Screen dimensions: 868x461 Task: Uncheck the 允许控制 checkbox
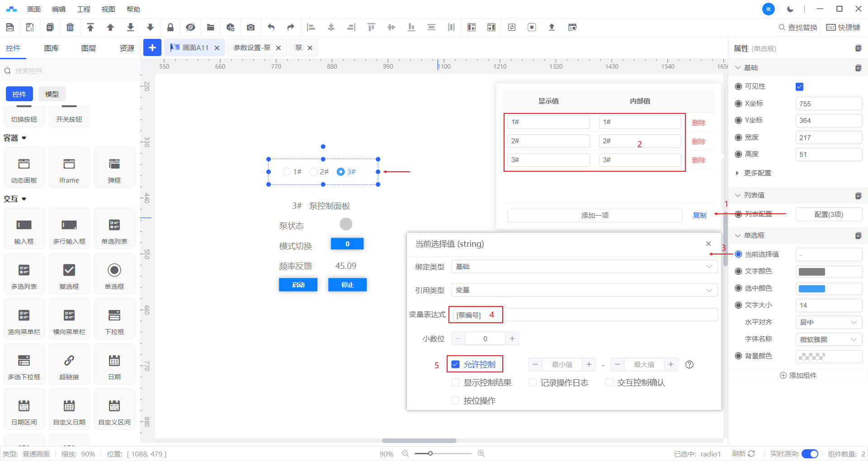(x=456, y=364)
